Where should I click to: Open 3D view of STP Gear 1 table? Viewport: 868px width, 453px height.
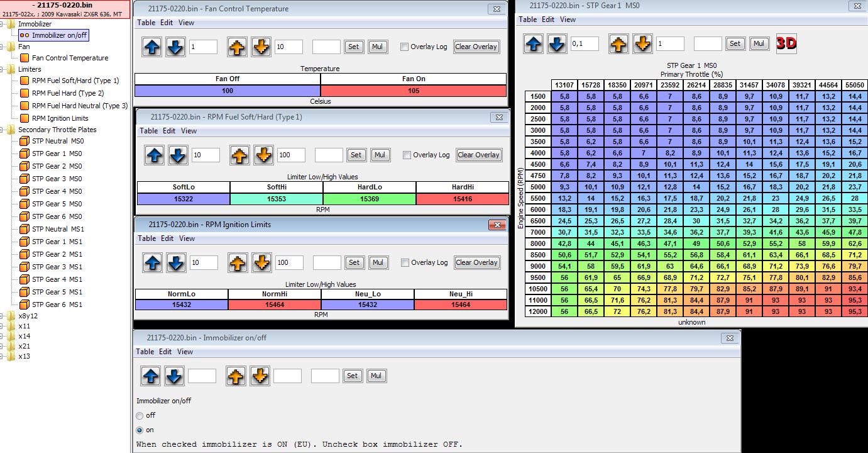click(786, 43)
